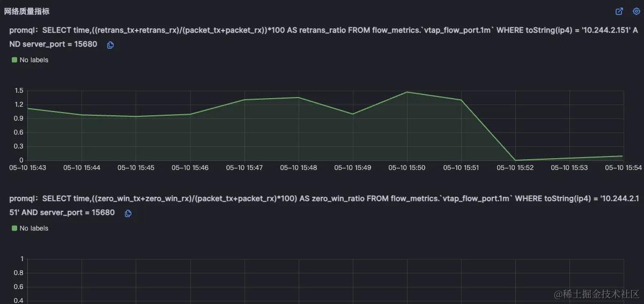
Task: Click the 05-10 15:47 x-axis label
Action: [245, 168]
